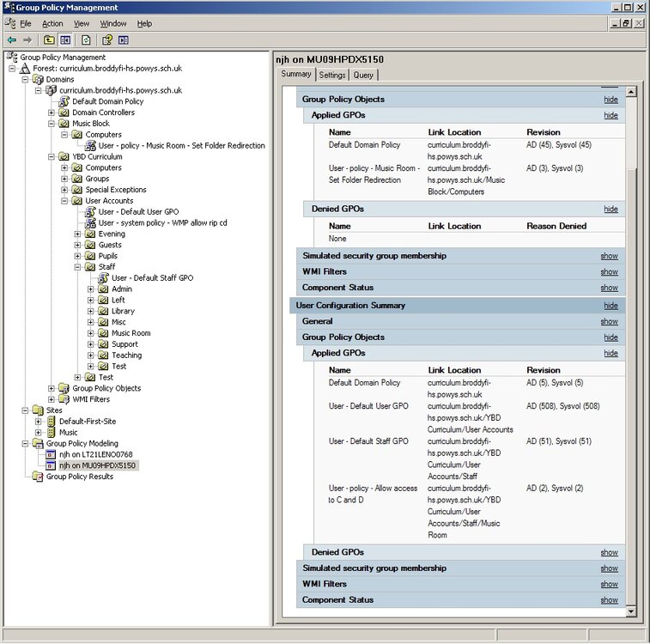
Task: Click the Refresh toolbar icon
Action: (86, 40)
